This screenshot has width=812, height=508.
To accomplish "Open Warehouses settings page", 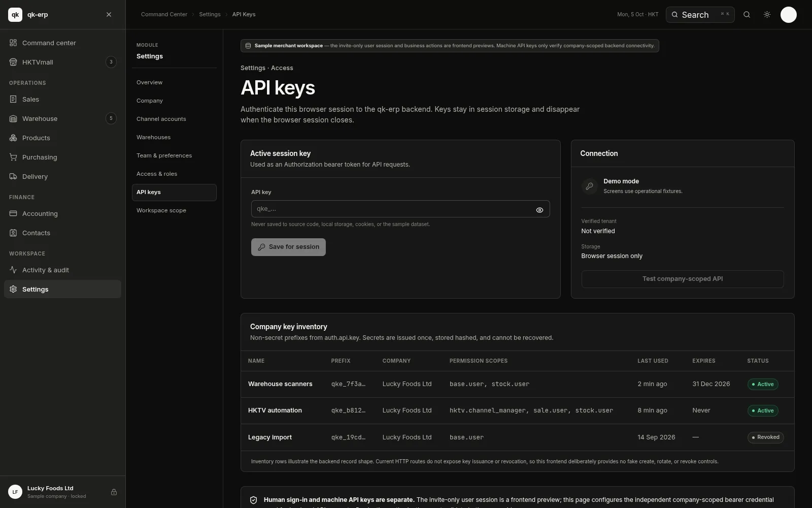I will pyautogui.click(x=174, y=137).
